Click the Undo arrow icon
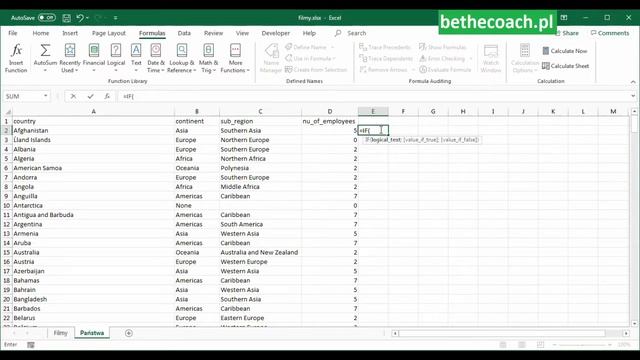The height and width of the screenshot is (360, 640). point(80,18)
